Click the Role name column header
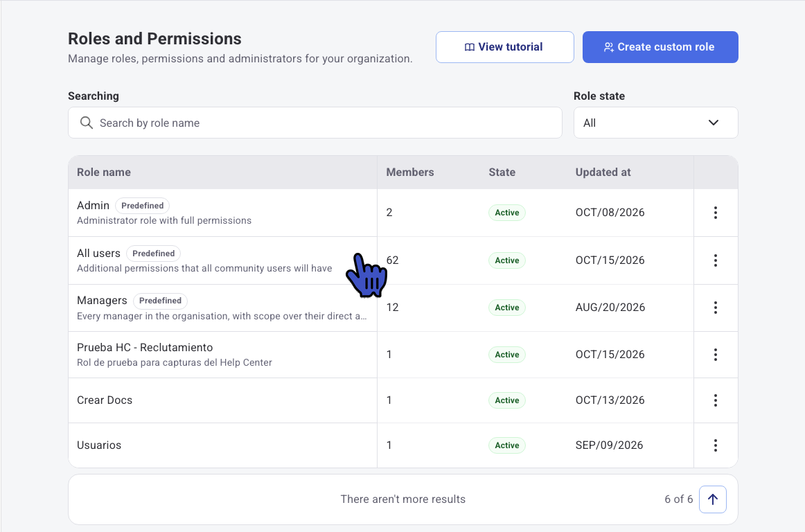The width and height of the screenshot is (805, 532). 104,172
